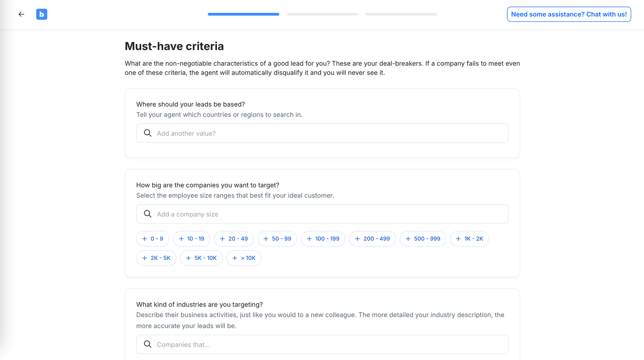644x360 pixels.
Task: Enable the > 10K company size chip
Action: point(244,258)
